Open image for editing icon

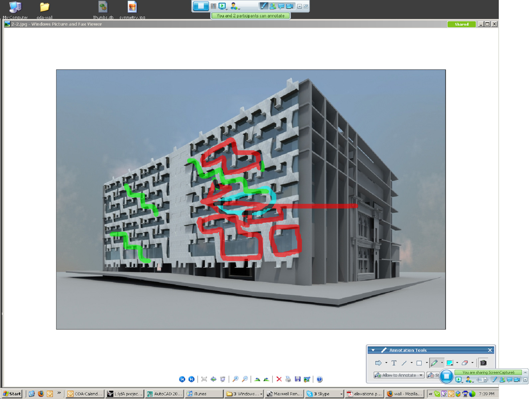pos(307,379)
